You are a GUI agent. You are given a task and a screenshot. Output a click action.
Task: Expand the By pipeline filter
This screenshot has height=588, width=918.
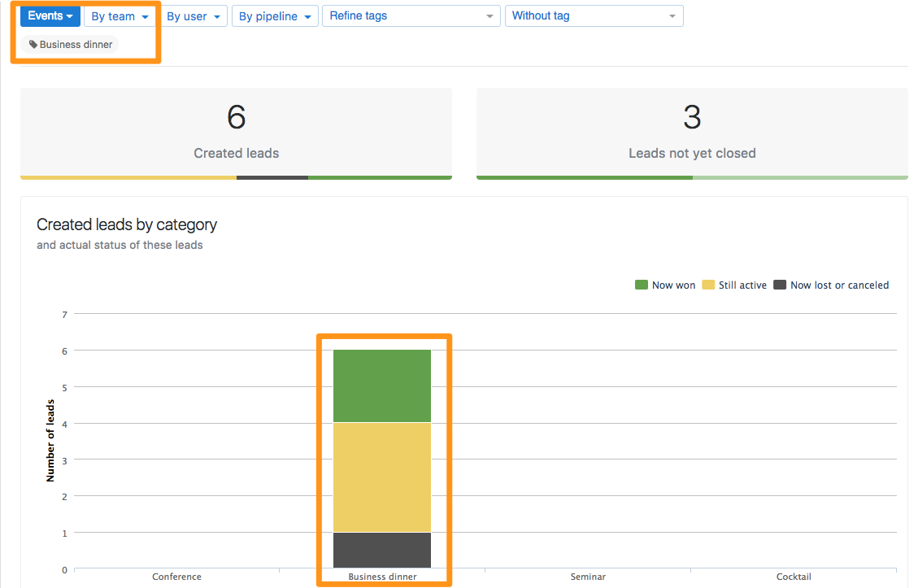coord(274,16)
